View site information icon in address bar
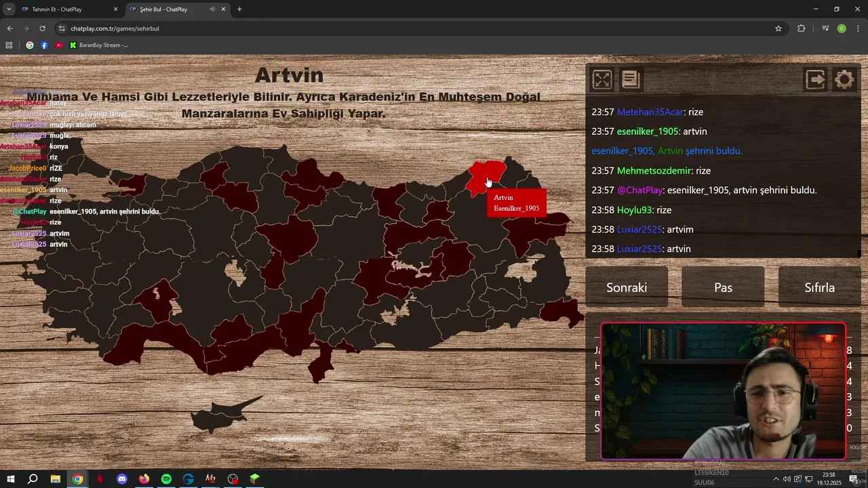The height and width of the screenshot is (488, 868). coord(62,28)
